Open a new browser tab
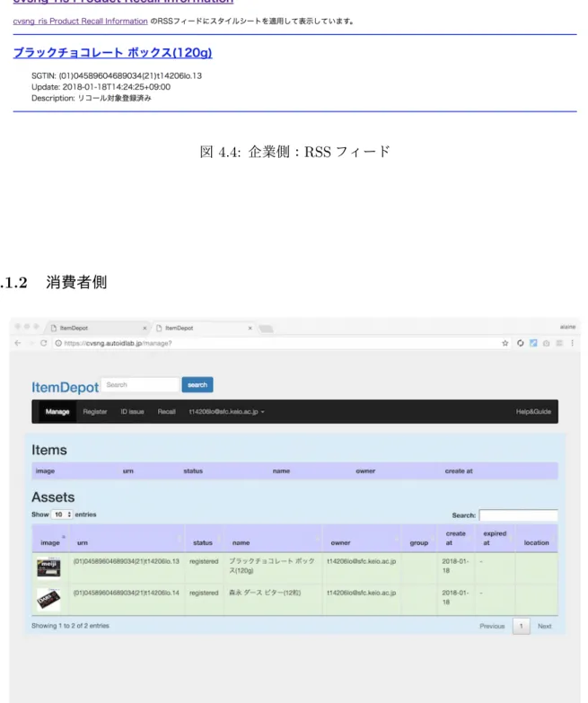Image resolution: width=588 pixels, height=703 pixels. 267,329
